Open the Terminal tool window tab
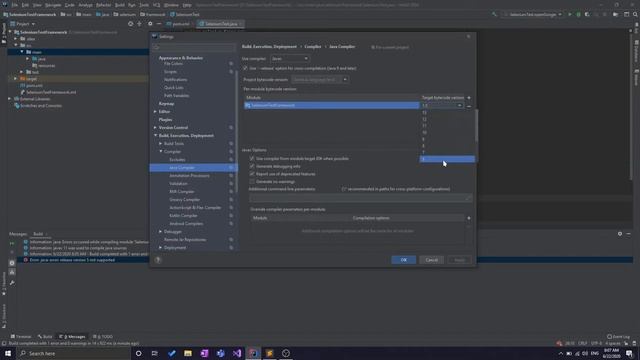 click(x=21, y=337)
